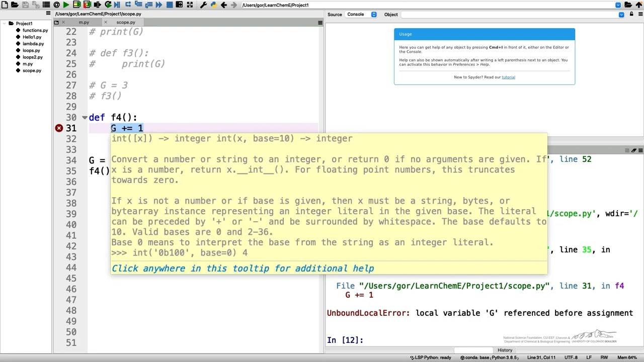Go forward to the next cursor position
Screen dimensions: 644x362
(x=234, y=5)
